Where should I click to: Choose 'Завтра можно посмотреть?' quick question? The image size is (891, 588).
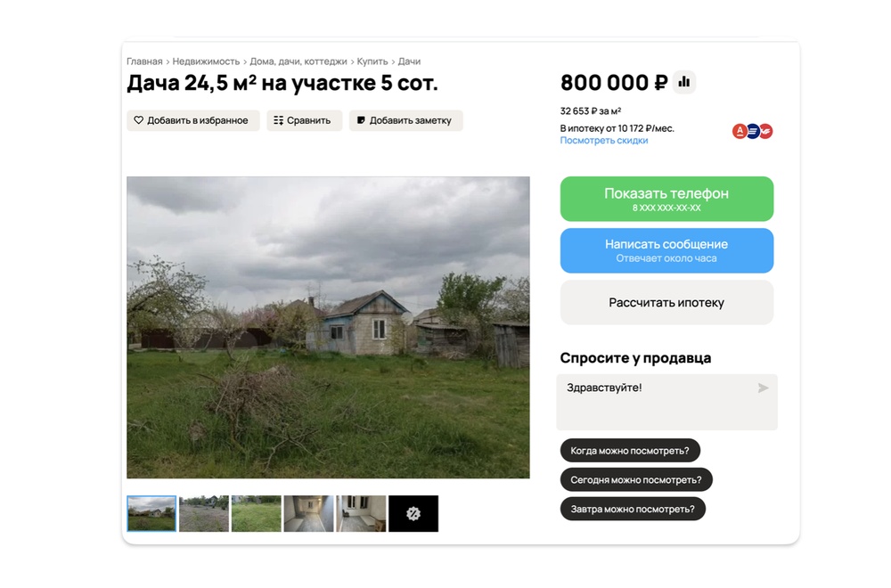coord(633,509)
